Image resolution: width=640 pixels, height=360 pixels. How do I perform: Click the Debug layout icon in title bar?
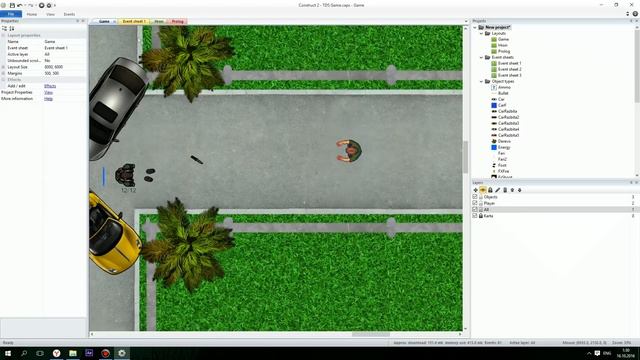pos(49,5)
